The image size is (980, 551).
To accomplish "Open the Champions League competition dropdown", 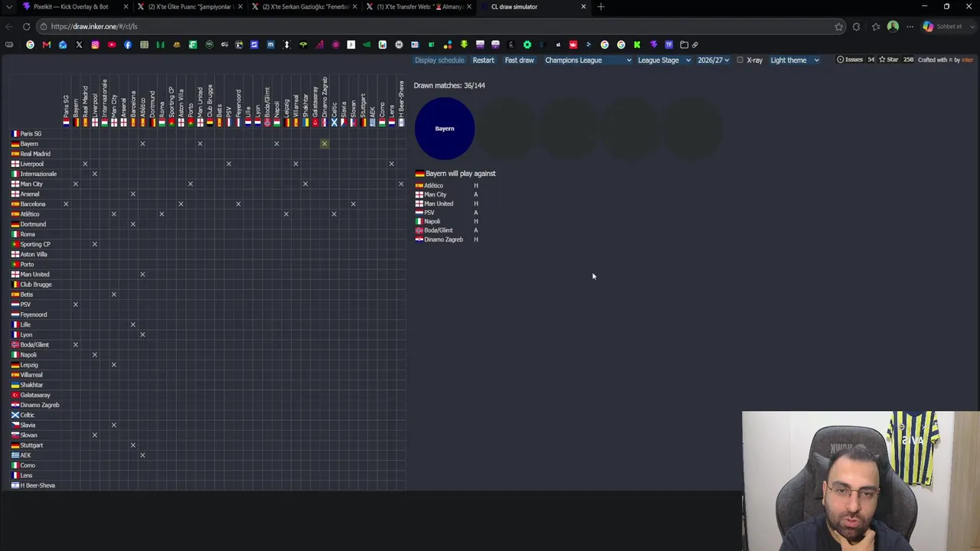I will [x=588, y=60].
